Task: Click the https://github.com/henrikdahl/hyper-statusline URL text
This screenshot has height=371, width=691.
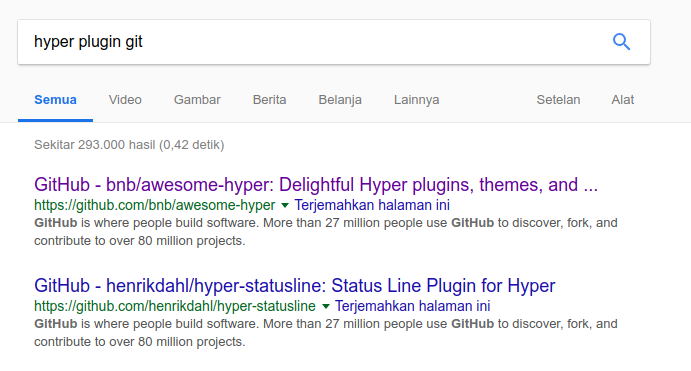Action: (175, 306)
